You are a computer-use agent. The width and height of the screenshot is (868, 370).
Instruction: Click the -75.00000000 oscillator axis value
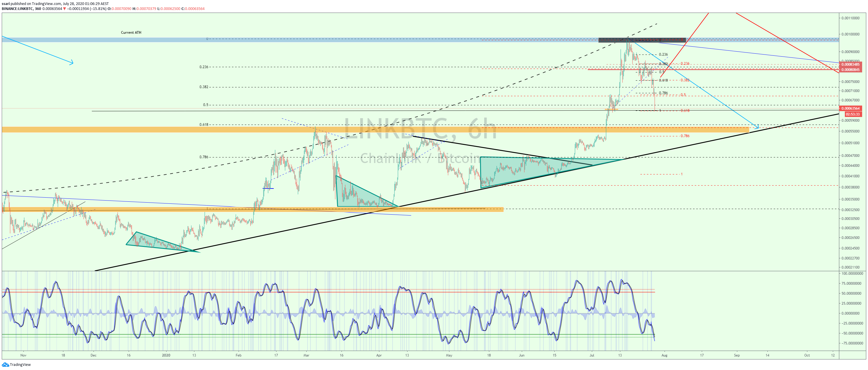852,343
